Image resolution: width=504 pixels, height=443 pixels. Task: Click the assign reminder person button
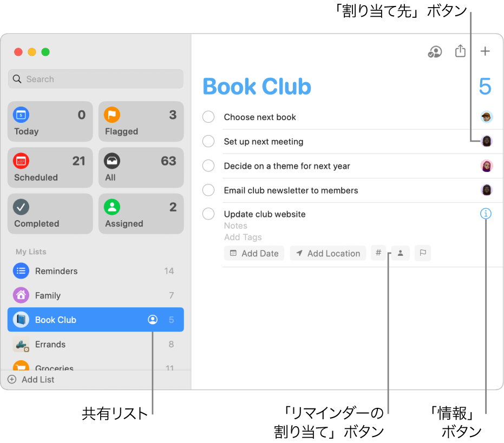pyautogui.click(x=401, y=253)
